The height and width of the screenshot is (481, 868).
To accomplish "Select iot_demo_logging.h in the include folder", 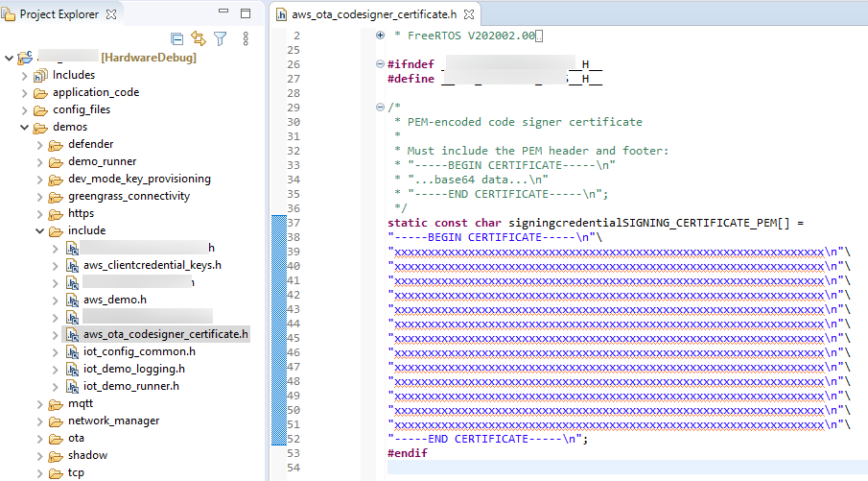I will click(134, 369).
